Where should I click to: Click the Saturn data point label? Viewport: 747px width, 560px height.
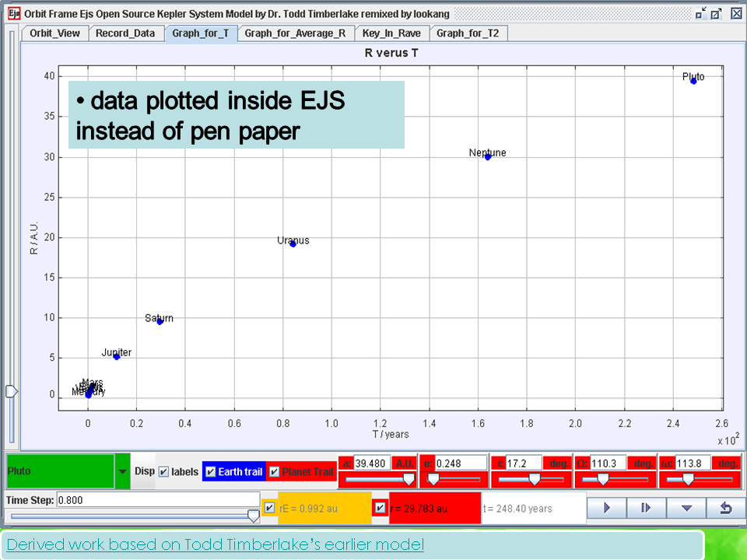click(x=159, y=318)
